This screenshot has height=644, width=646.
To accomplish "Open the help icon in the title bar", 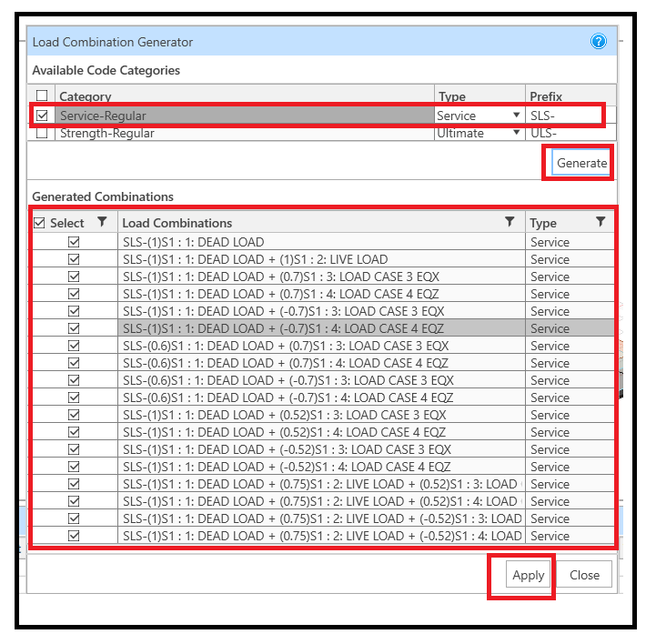I will (598, 41).
